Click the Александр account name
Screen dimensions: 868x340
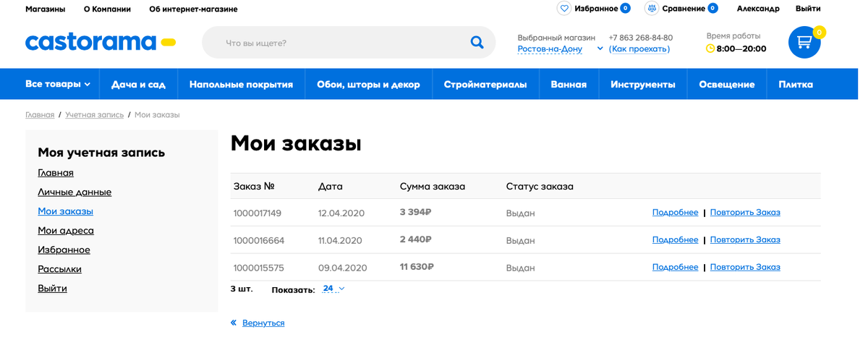tap(758, 9)
